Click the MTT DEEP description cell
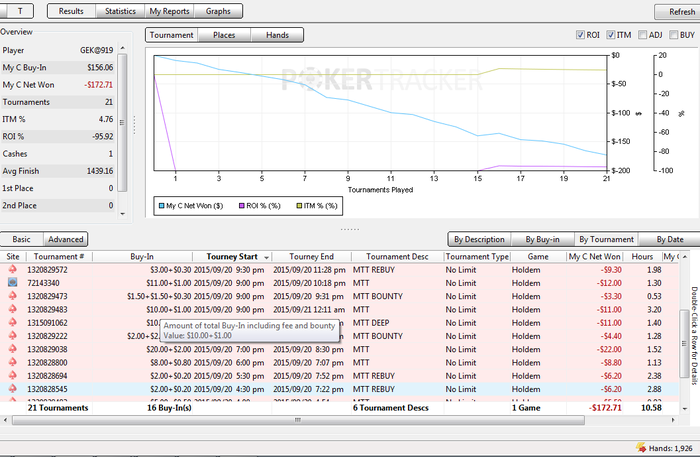The image size is (700, 457). (x=371, y=323)
